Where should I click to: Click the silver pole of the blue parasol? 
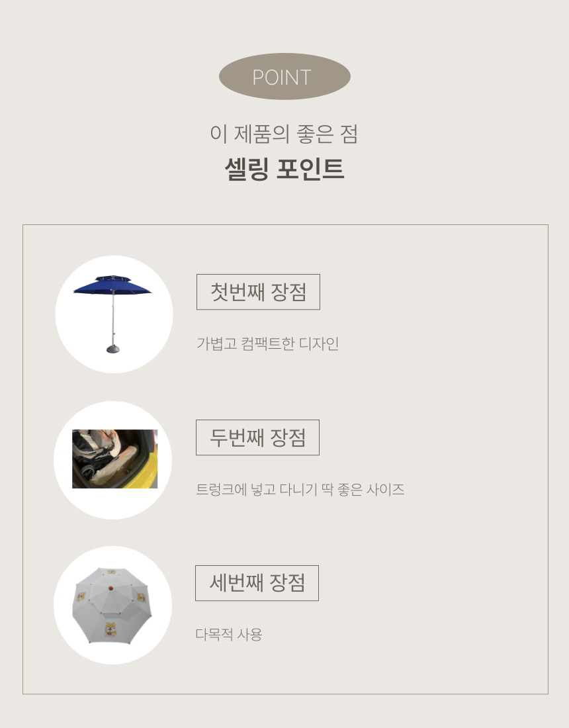point(112,318)
